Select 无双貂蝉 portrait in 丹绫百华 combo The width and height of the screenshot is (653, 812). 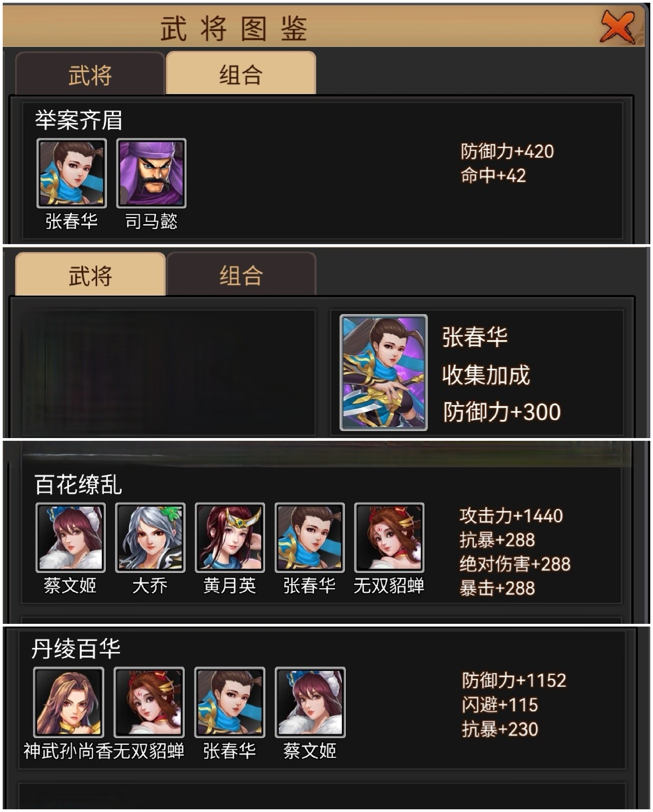[149, 702]
